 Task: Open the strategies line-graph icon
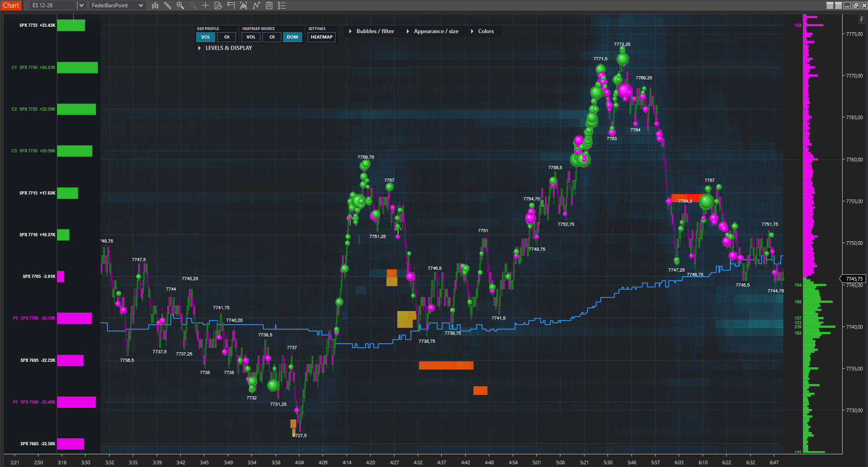pyautogui.click(x=256, y=5)
